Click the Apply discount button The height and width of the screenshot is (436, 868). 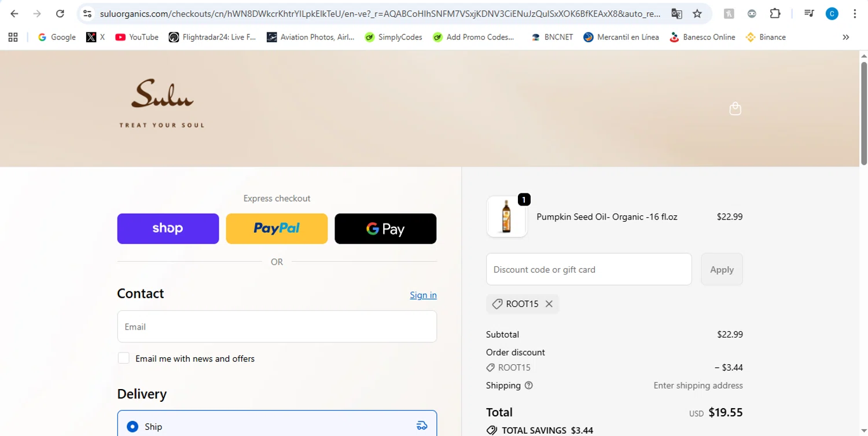(x=722, y=269)
